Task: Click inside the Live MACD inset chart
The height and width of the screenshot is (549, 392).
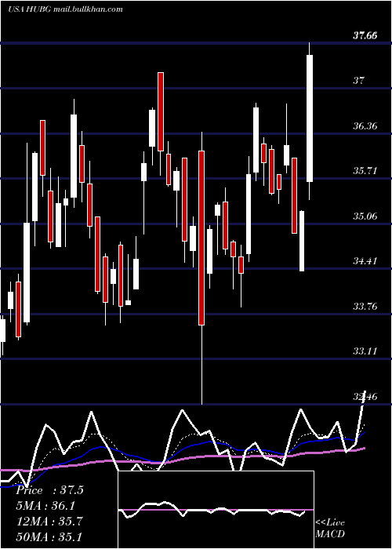Action: click(216, 510)
